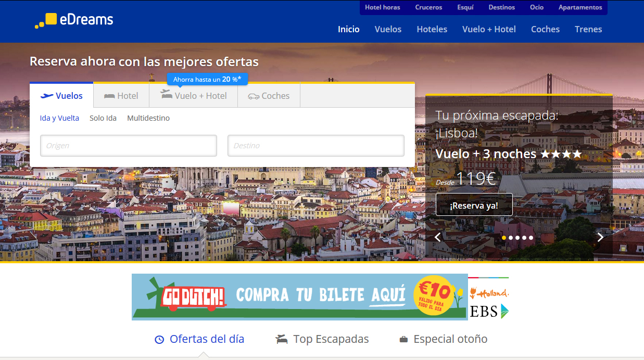Open Cruceros link in top bar
644x360 pixels.
tap(428, 7)
